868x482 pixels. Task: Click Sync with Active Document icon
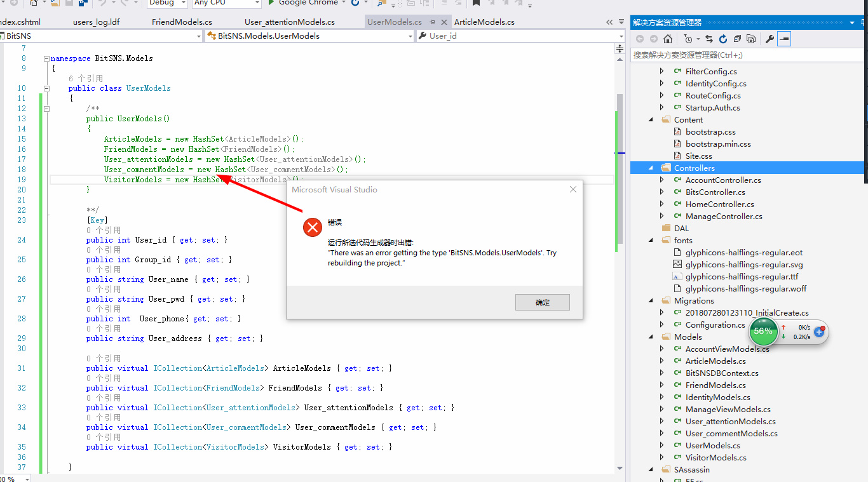(709, 39)
